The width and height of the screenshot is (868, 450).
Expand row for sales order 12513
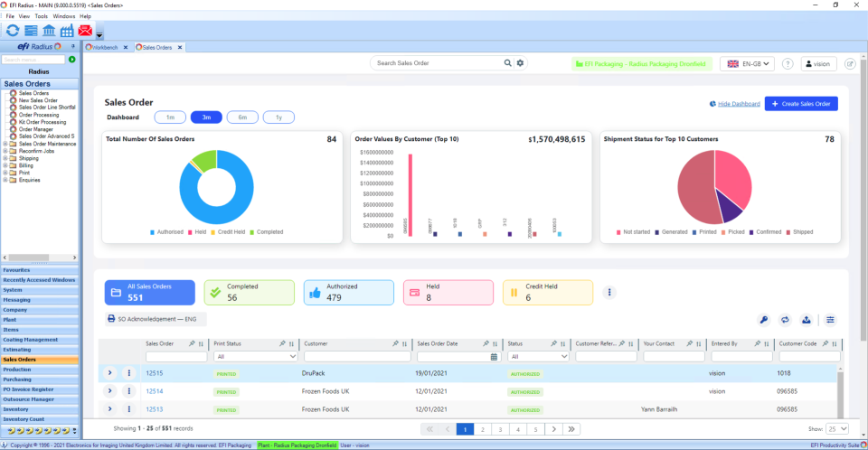click(109, 409)
